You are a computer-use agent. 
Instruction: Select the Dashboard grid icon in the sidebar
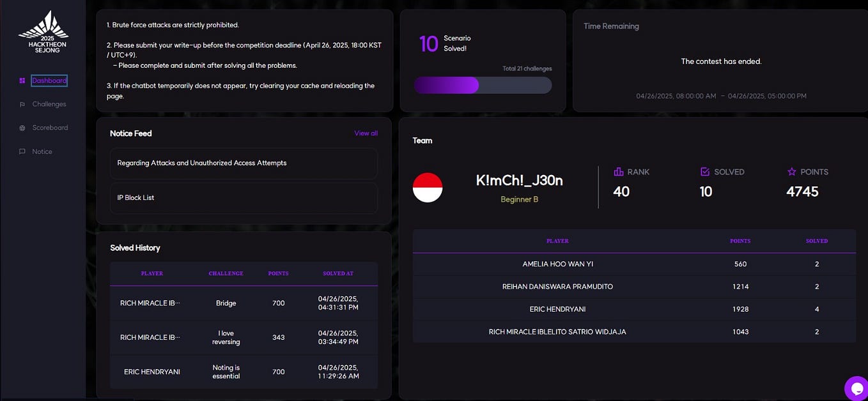point(22,80)
